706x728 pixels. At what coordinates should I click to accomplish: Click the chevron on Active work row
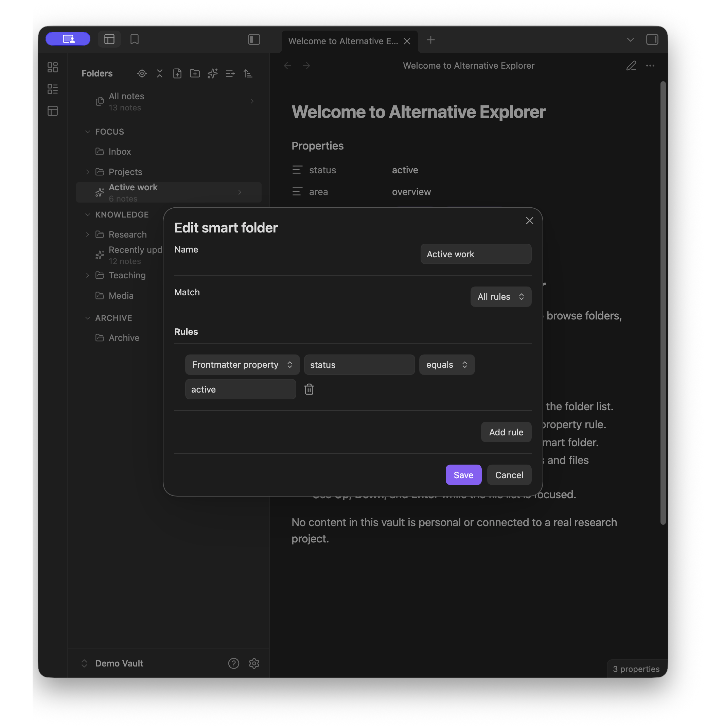point(240,192)
